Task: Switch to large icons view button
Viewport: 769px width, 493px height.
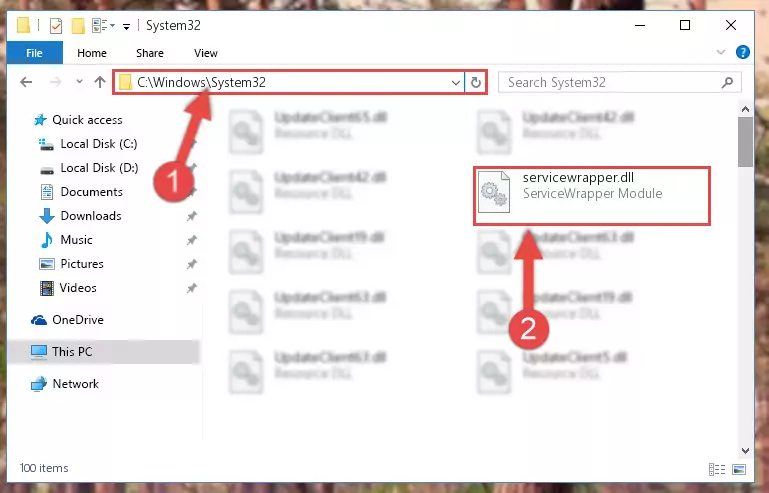Action: (739, 469)
